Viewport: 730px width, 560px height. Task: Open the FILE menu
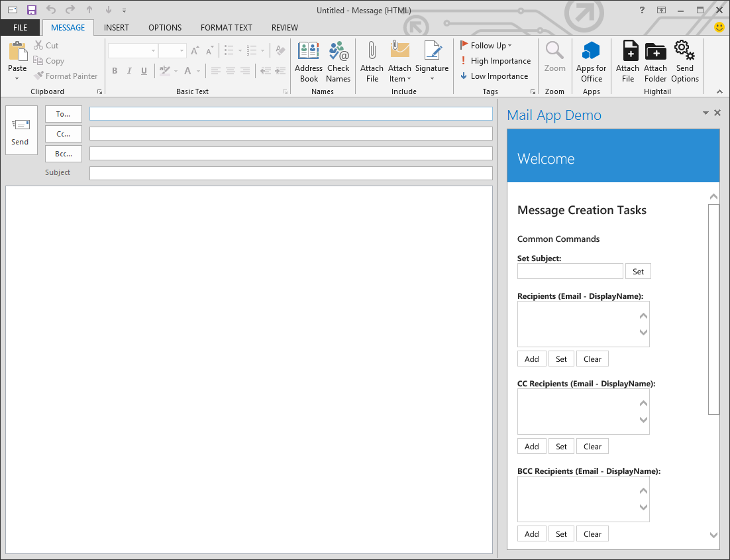pyautogui.click(x=20, y=27)
